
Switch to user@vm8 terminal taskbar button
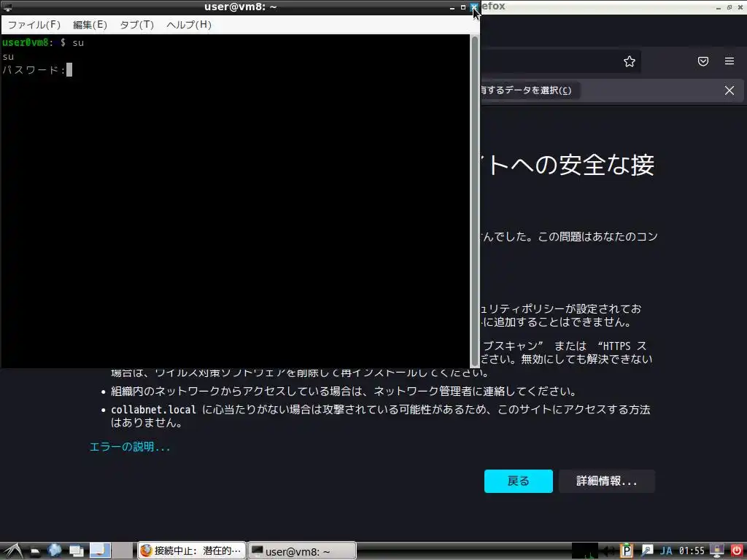click(302, 551)
